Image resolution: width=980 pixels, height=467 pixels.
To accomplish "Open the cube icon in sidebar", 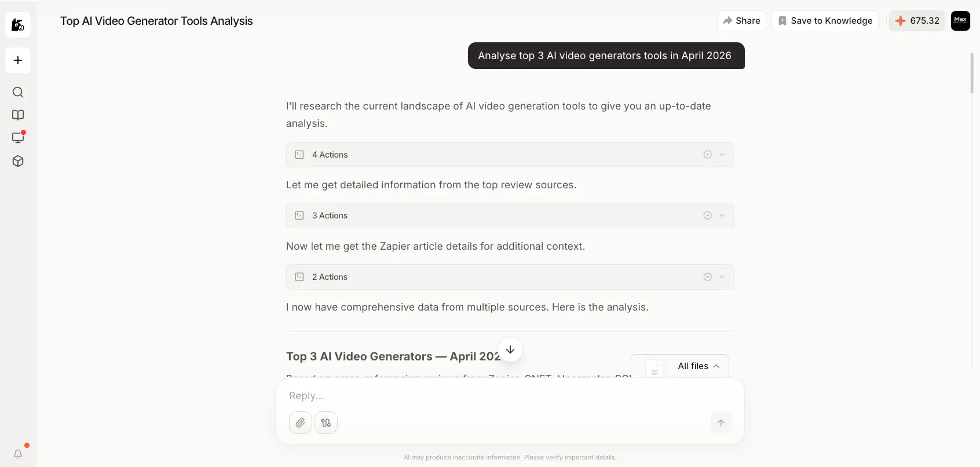I will point(18,161).
